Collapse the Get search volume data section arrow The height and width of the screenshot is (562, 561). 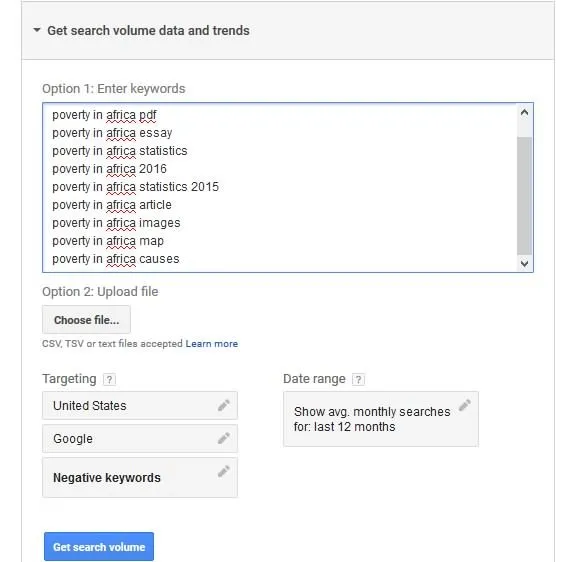(x=37, y=30)
